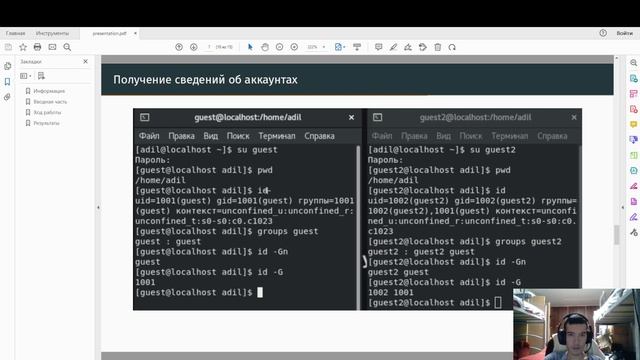Open the Help question mark icon
This screenshot has height=360, width=640.
(x=603, y=33)
